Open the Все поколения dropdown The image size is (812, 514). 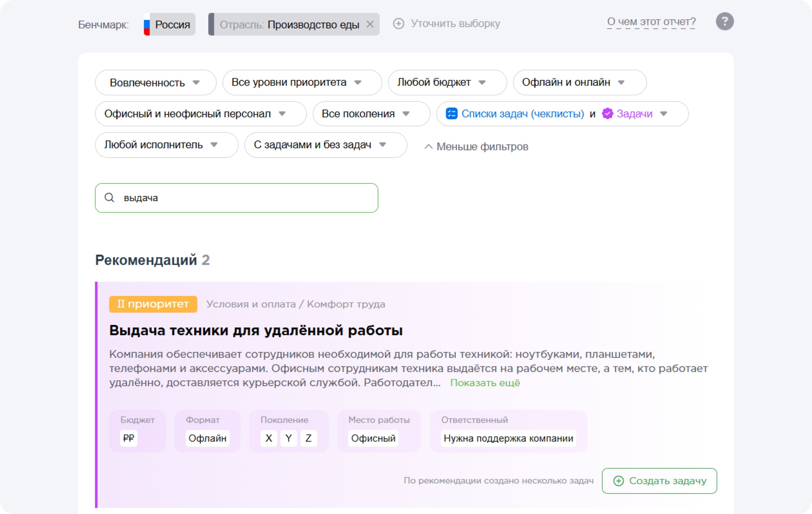[371, 114]
